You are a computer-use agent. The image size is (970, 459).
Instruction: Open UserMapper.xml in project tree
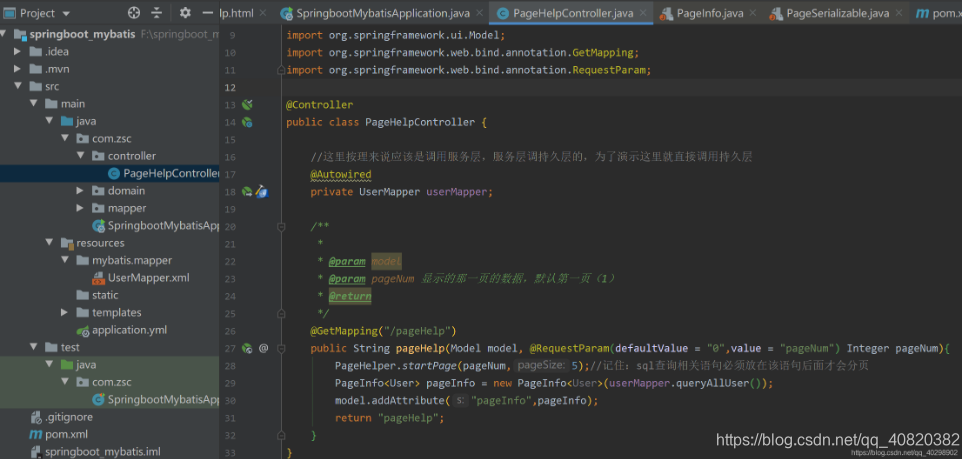(148, 278)
